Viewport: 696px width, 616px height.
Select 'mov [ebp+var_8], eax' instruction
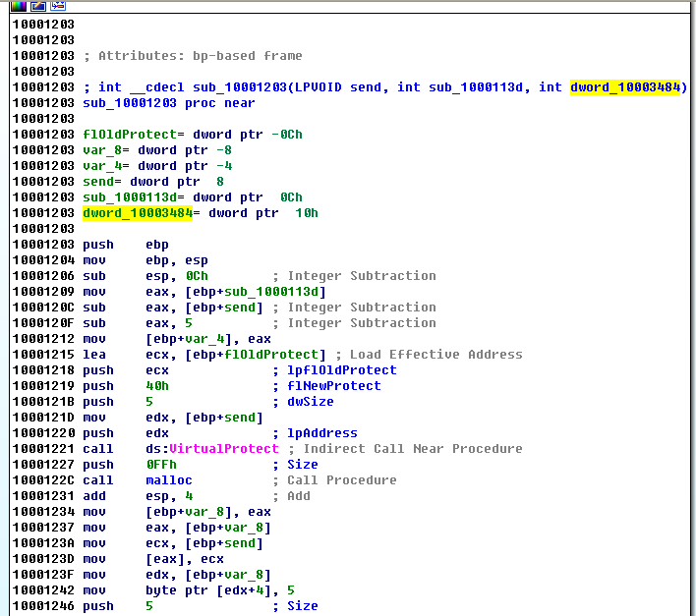pyautogui.click(x=177, y=512)
